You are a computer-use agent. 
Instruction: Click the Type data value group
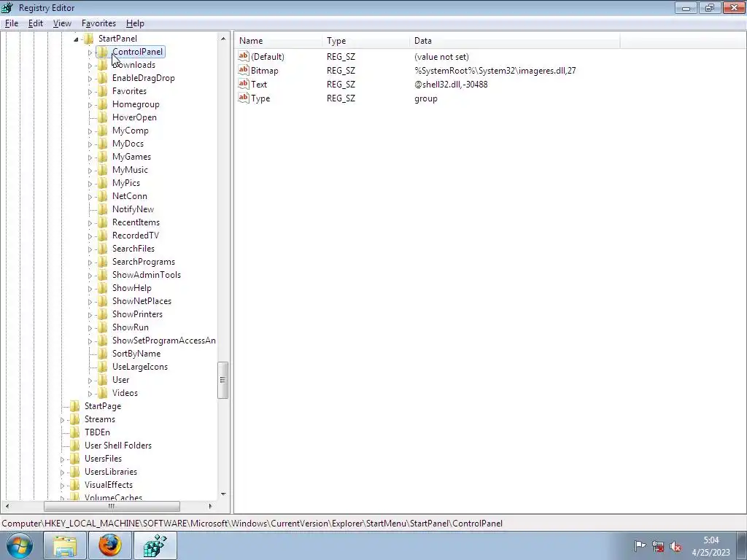click(426, 98)
